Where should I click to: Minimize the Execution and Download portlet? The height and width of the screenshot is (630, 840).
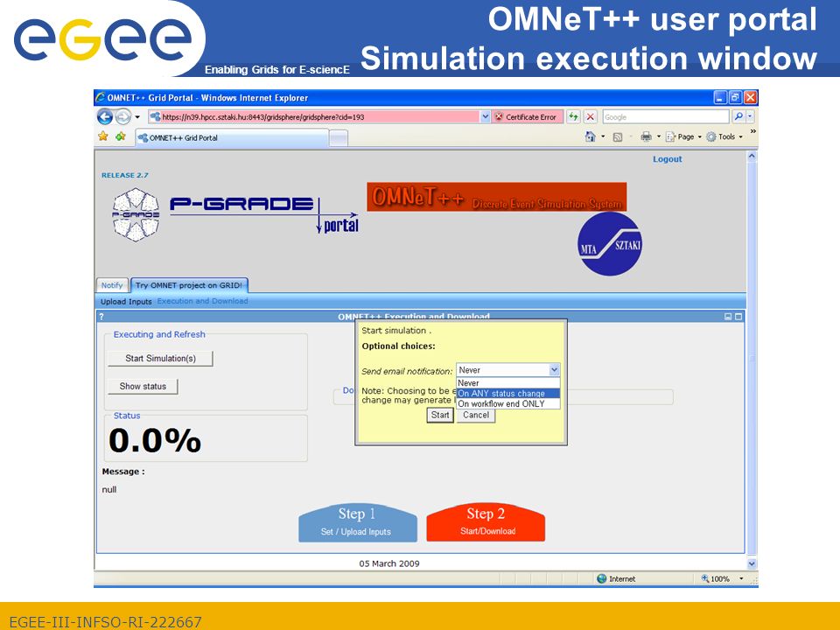coord(728,317)
